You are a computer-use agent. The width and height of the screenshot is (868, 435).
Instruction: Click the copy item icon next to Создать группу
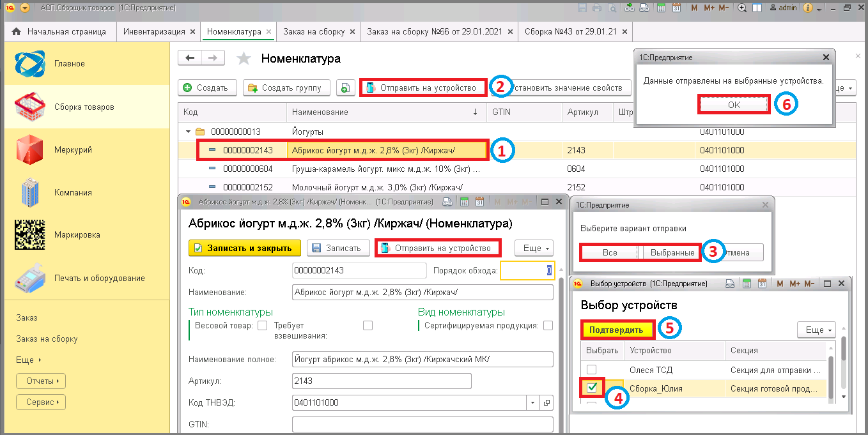(x=345, y=88)
